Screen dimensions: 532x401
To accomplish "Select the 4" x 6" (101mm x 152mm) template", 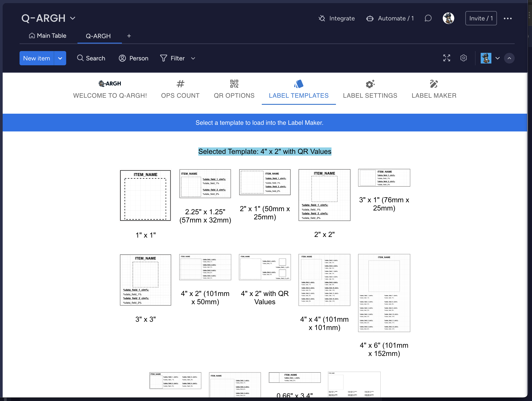I will tap(384, 293).
